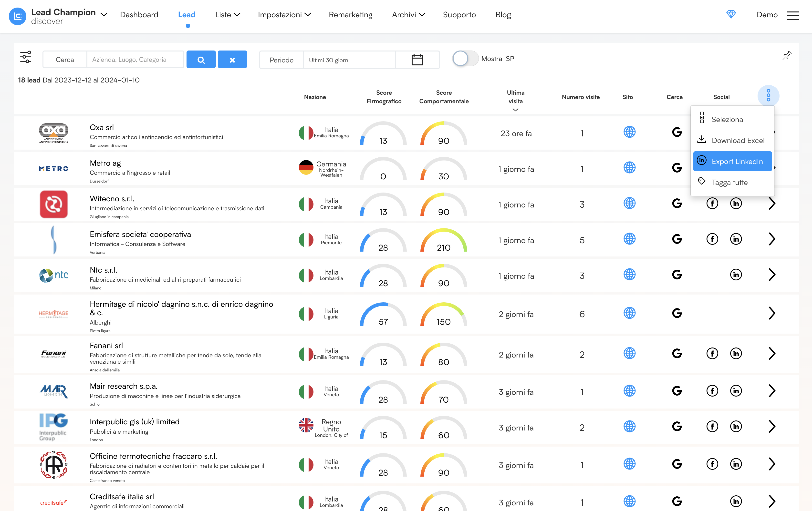Select the active Lead tab

point(187,14)
